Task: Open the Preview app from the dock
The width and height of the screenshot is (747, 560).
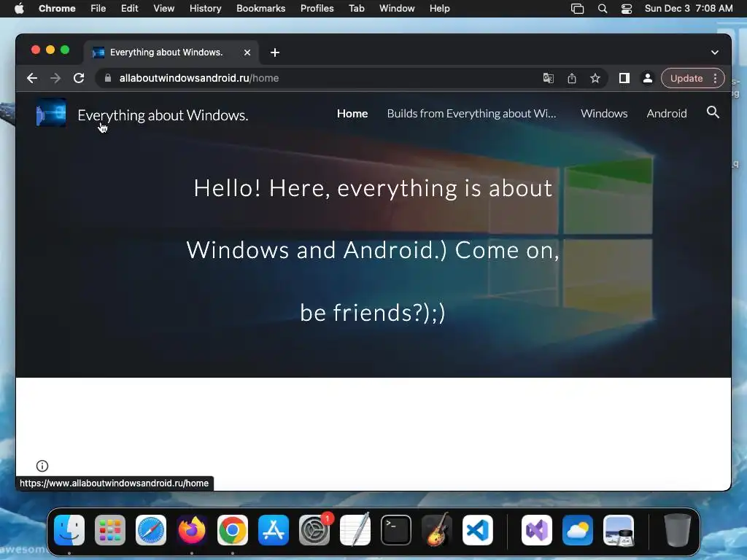Action: 619,530
